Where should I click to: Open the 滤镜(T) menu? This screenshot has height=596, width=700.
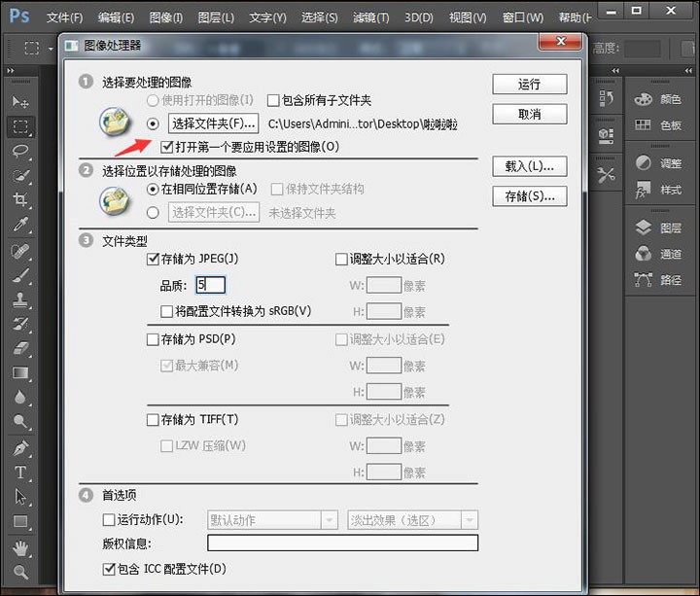(x=368, y=18)
